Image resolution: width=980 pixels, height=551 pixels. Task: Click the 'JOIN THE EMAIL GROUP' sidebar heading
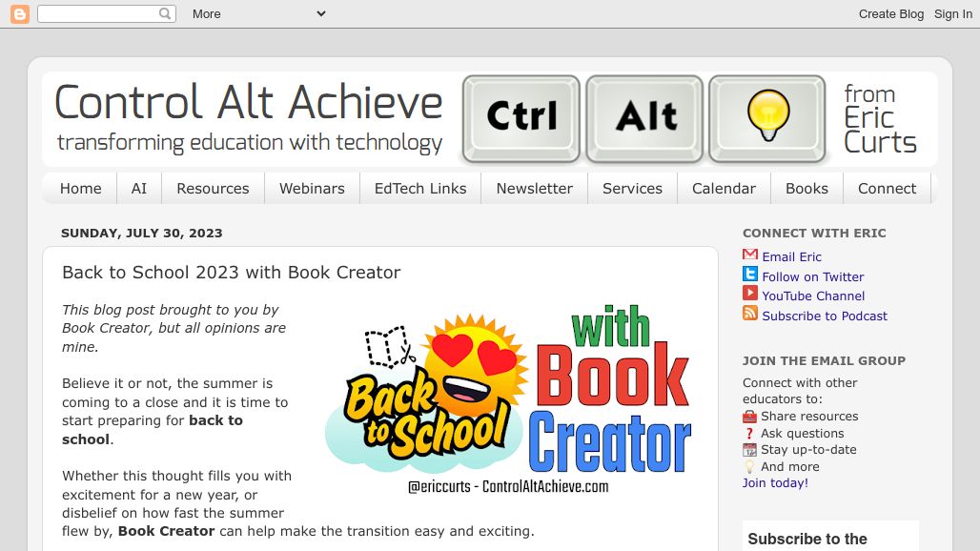pyautogui.click(x=824, y=360)
